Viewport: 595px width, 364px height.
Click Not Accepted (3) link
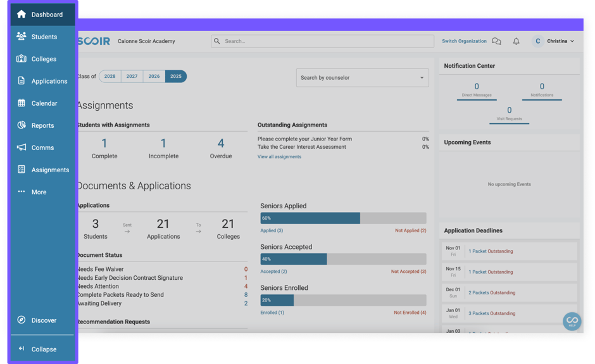[x=409, y=272]
